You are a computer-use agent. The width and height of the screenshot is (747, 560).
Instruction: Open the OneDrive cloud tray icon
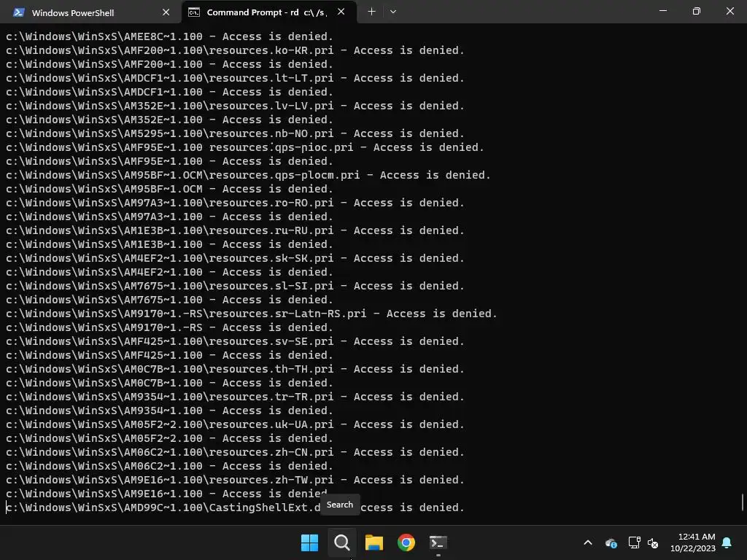pos(611,542)
